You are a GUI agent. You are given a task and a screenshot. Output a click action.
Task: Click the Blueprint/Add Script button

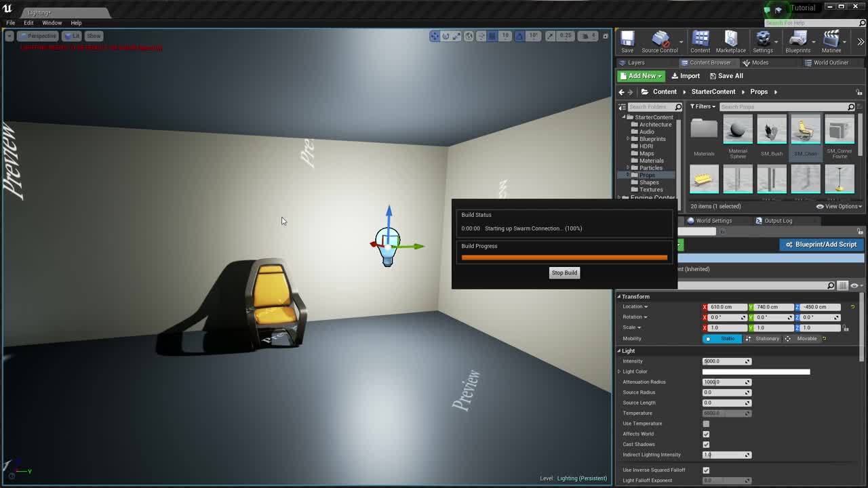coord(821,245)
